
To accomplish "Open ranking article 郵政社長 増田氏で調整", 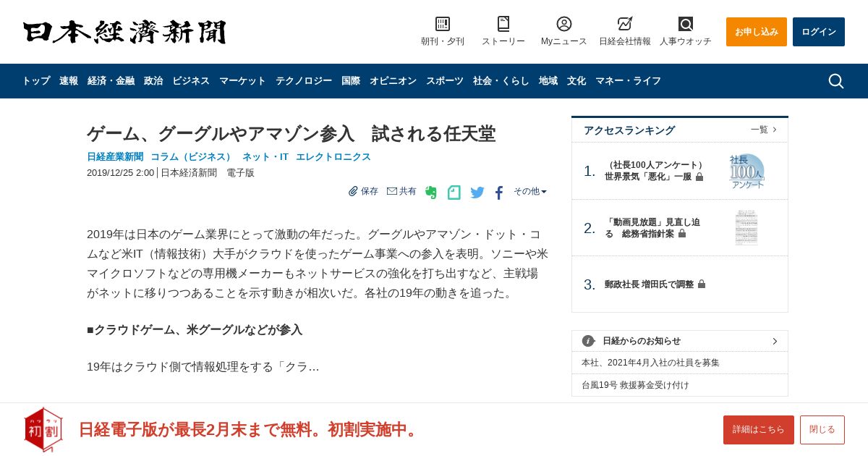I will 649,284.
